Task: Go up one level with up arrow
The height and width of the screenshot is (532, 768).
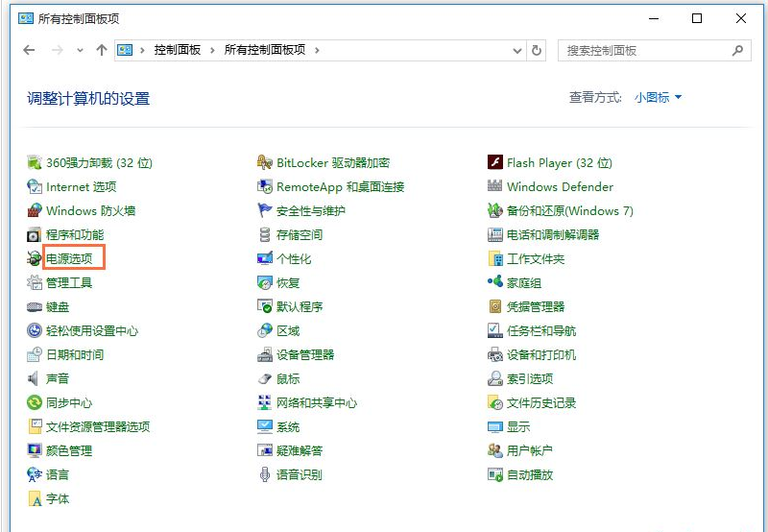Action: pos(102,50)
